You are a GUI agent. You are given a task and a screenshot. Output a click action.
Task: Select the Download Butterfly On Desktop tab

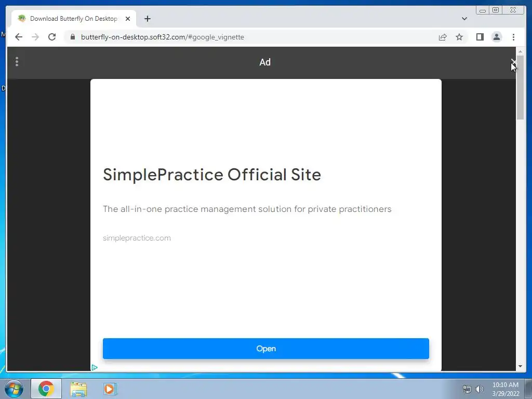pos(74,19)
